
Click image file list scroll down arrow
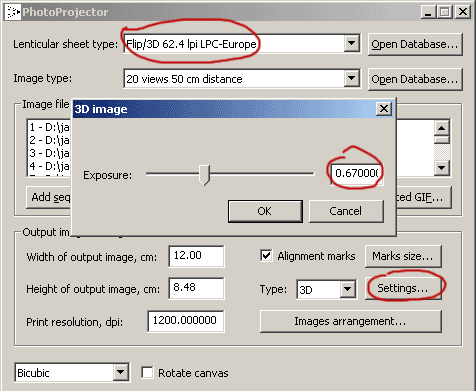click(442, 168)
